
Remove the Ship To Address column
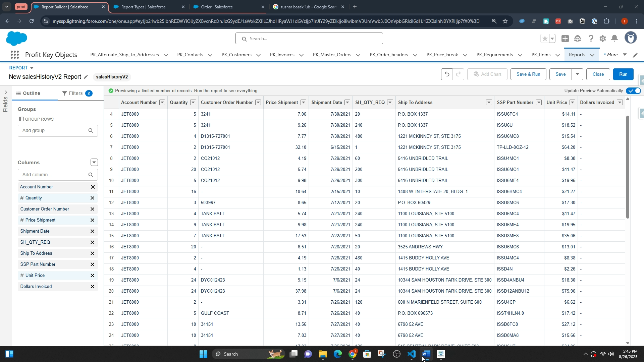93,253
